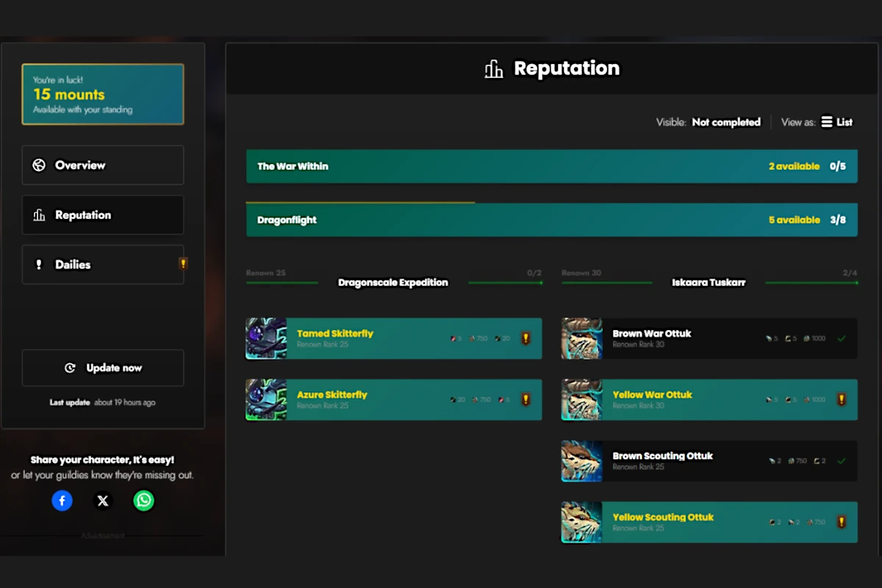Collapse the Dragonflight expansion section
This screenshot has height=588, width=882.
pyautogui.click(x=551, y=219)
